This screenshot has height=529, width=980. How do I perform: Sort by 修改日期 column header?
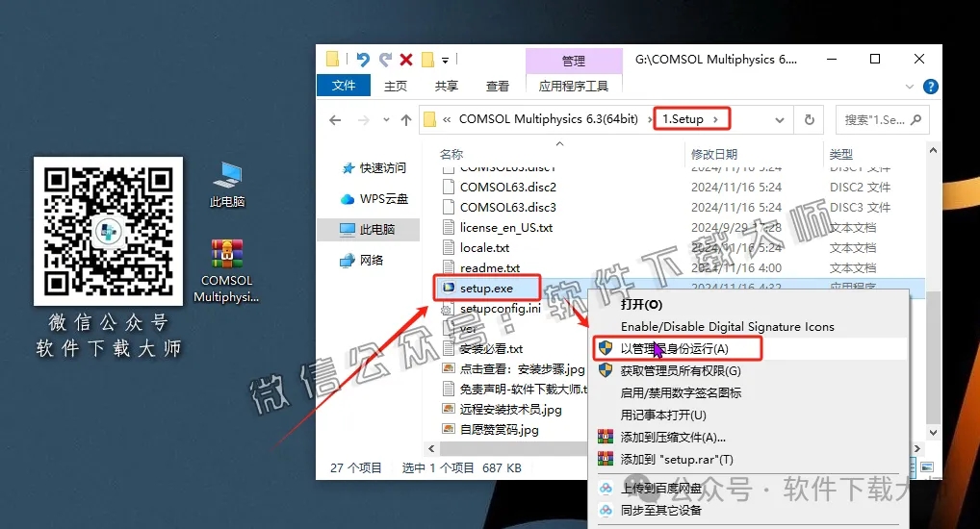(x=713, y=154)
